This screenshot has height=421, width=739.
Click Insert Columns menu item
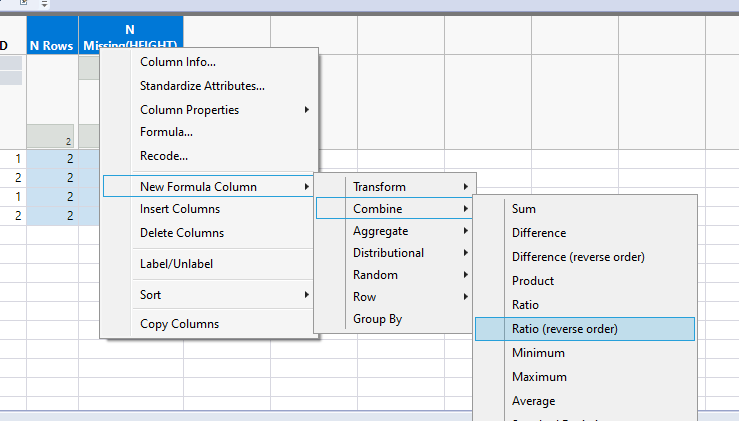pyautogui.click(x=180, y=209)
